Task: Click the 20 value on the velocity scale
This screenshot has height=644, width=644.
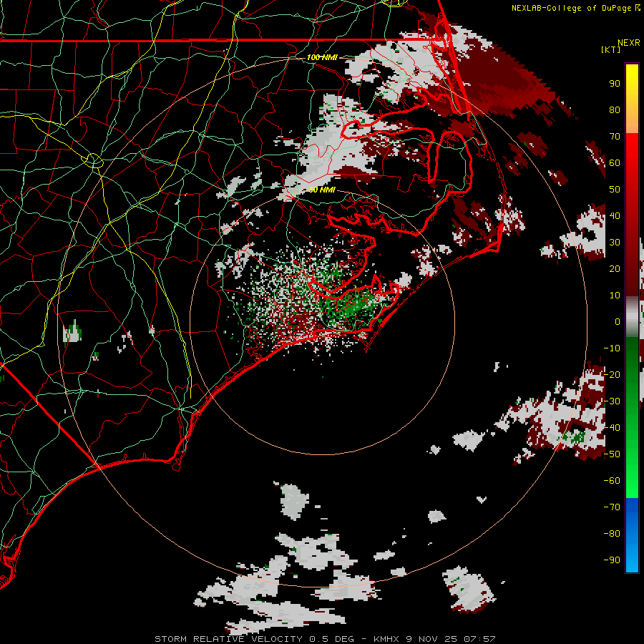Action: coord(615,268)
